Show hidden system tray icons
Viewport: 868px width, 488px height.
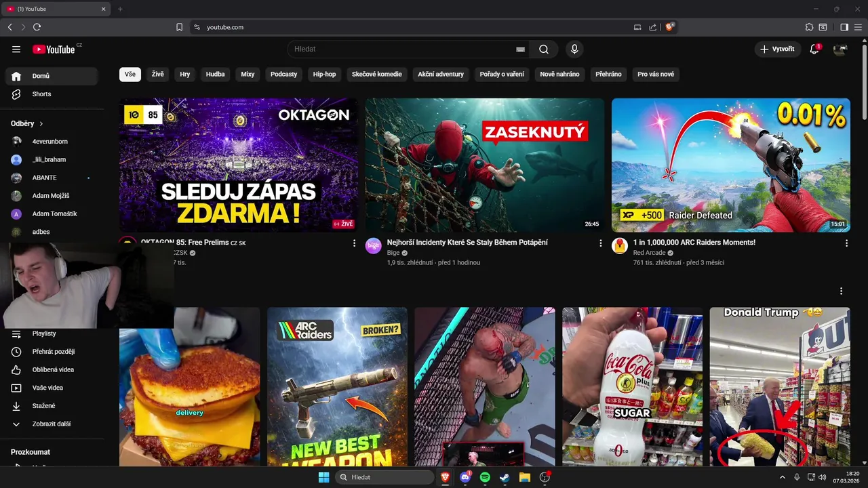pos(782,477)
